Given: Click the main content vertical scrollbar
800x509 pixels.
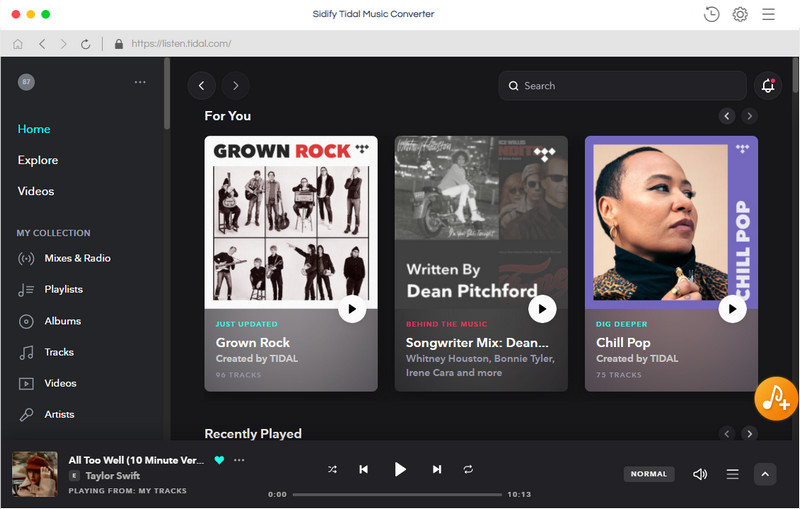Looking at the screenshot, I should tap(795, 75).
